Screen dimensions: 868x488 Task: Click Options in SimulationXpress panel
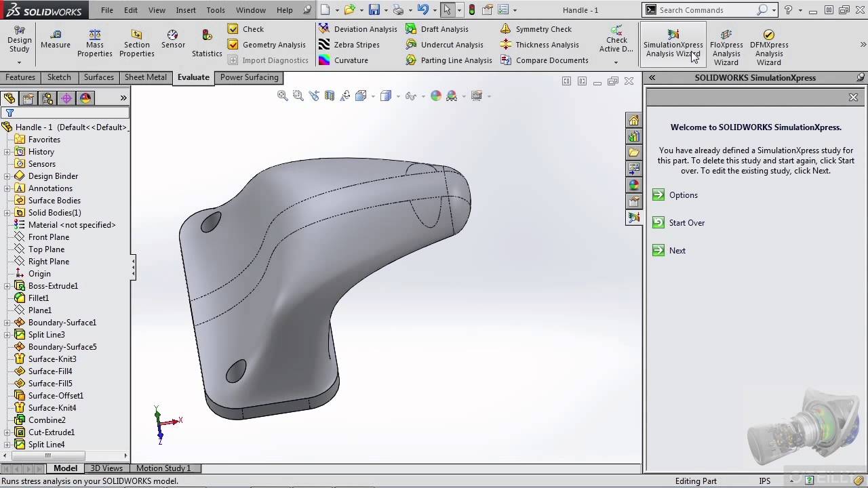coord(675,195)
